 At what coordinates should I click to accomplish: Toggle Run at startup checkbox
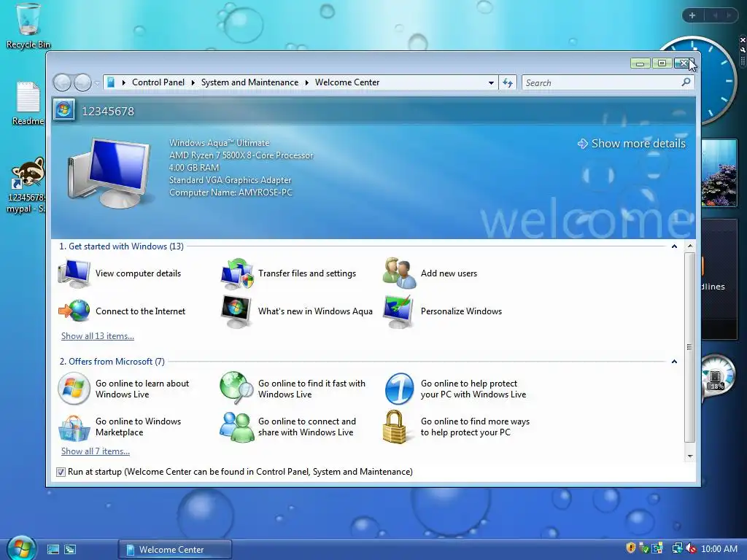[61, 472]
